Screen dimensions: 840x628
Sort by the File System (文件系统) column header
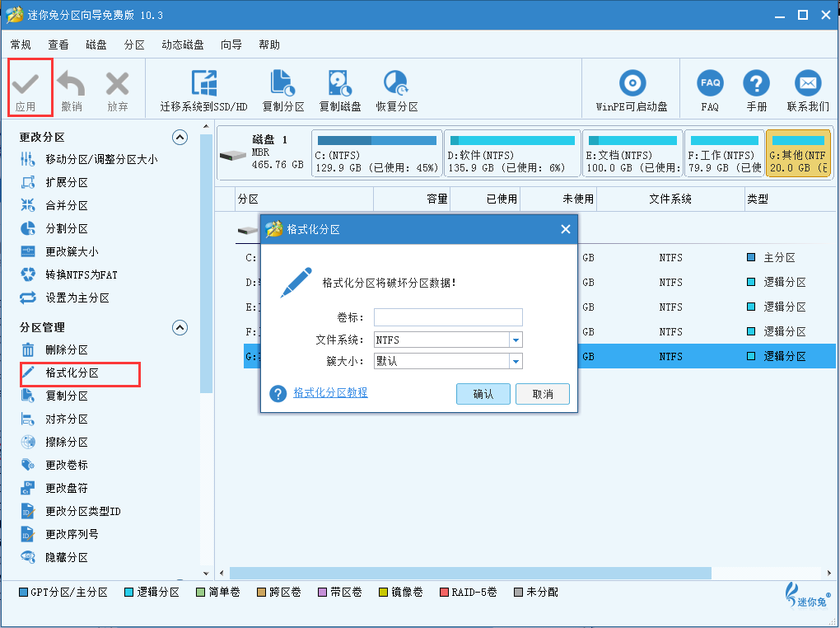click(670, 199)
